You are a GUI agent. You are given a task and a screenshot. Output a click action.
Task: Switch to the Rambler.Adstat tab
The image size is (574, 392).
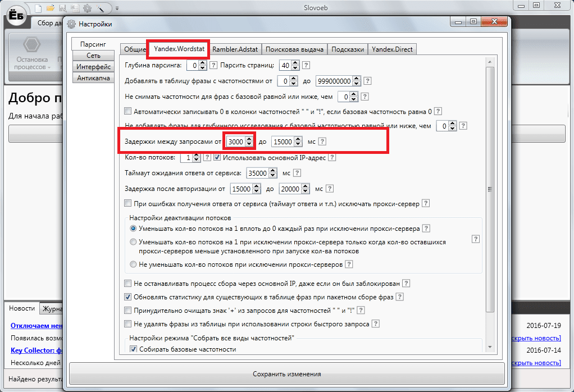pyautogui.click(x=235, y=49)
